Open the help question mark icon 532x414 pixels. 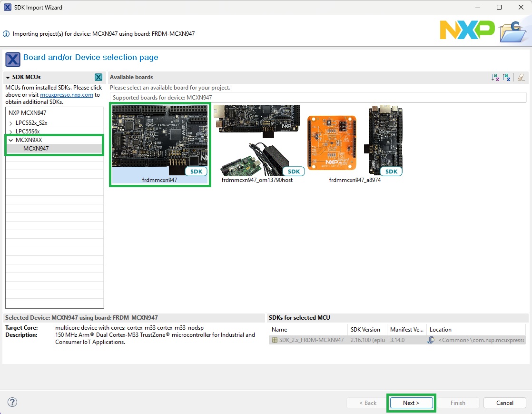12,402
